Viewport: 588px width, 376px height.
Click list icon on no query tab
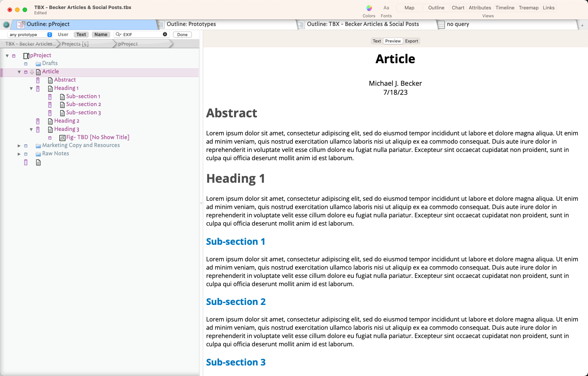pyautogui.click(x=441, y=25)
